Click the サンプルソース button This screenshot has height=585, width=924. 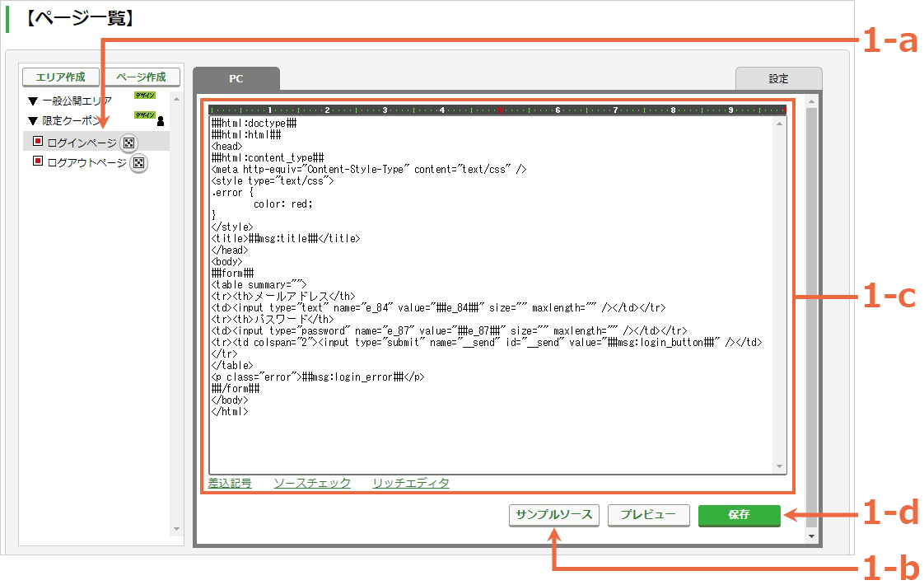click(x=554, y=515)
